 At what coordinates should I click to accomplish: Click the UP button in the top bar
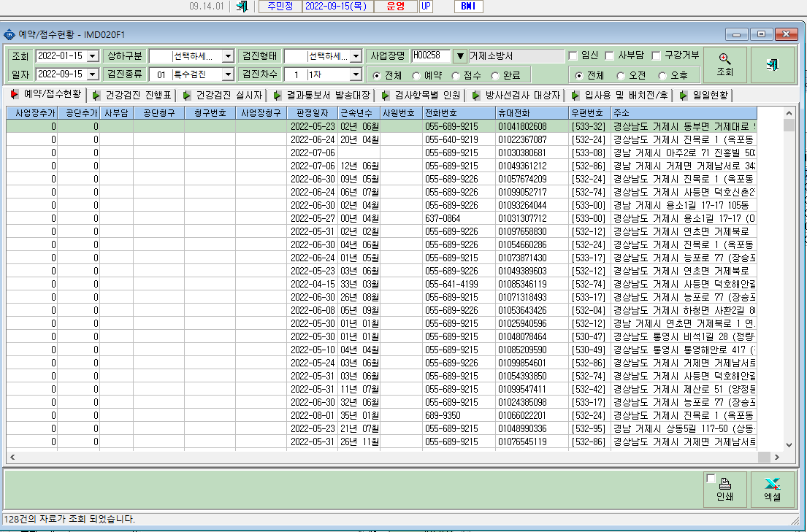click(427, 6)
